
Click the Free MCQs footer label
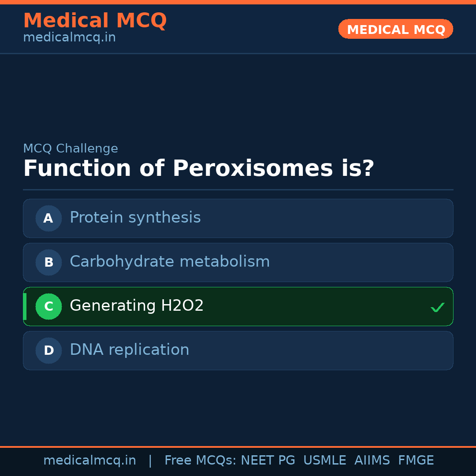click(x=200, y=461)
